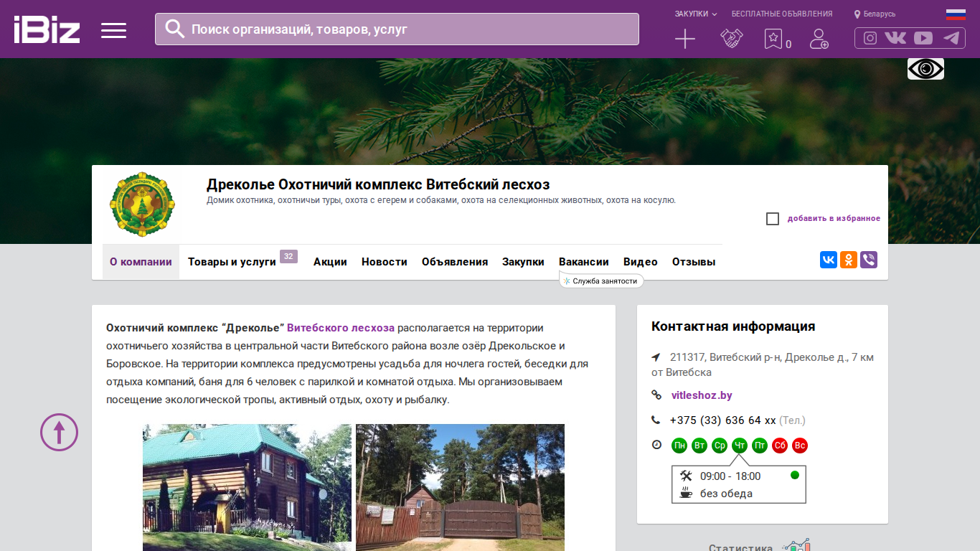Screen dimensions: 980x551
Task: Select Saturday (Сб) schedule day
Action: [x=780, y=446]
